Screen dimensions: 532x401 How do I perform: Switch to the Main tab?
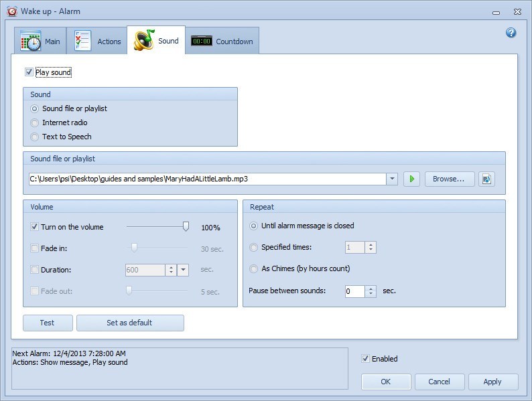coord(40,41)
